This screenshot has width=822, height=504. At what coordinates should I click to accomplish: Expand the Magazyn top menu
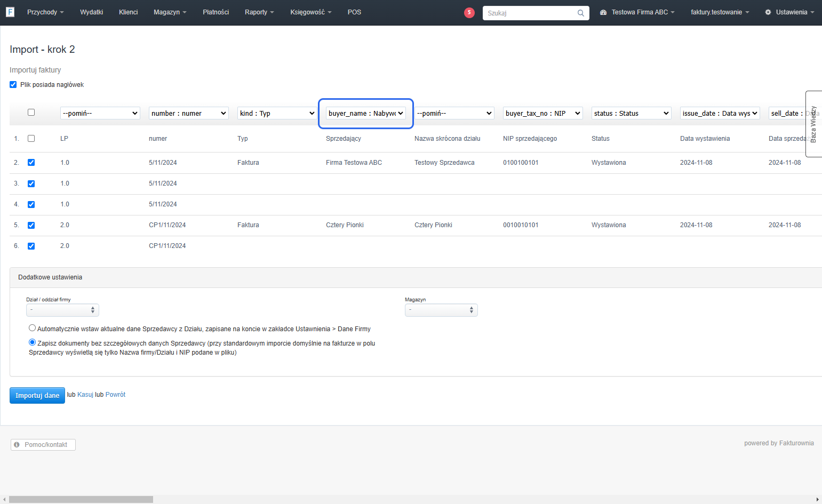click(170, 12)
